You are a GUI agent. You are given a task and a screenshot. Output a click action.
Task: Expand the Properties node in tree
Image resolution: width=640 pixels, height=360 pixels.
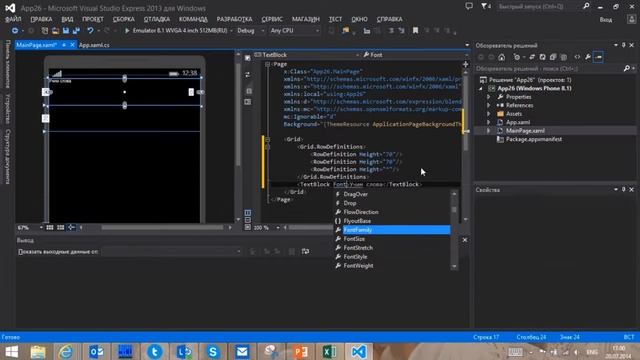(489, 97)
